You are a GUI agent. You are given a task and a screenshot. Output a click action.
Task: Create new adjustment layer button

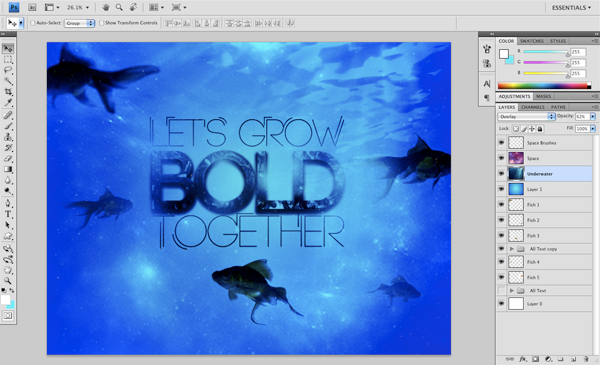pos(548,359)
